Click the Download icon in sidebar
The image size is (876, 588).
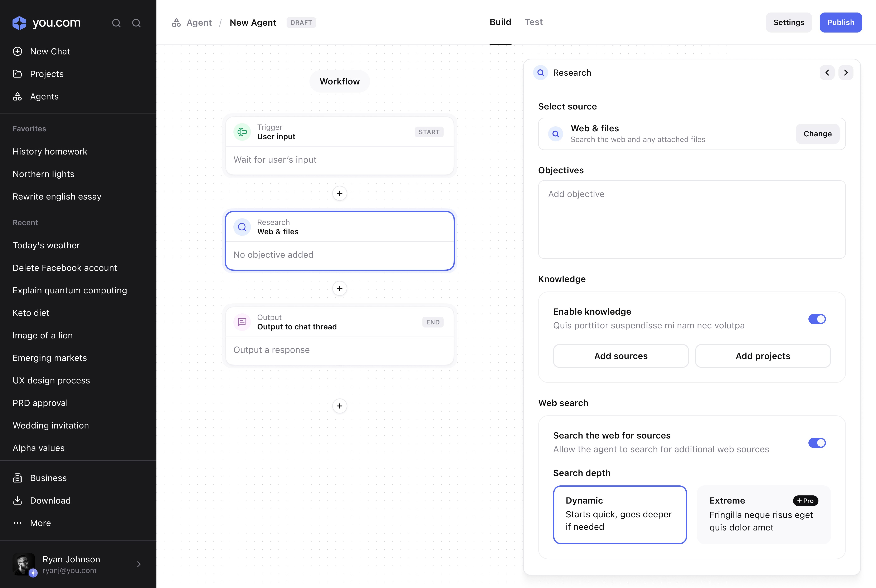tap(17, 501)
